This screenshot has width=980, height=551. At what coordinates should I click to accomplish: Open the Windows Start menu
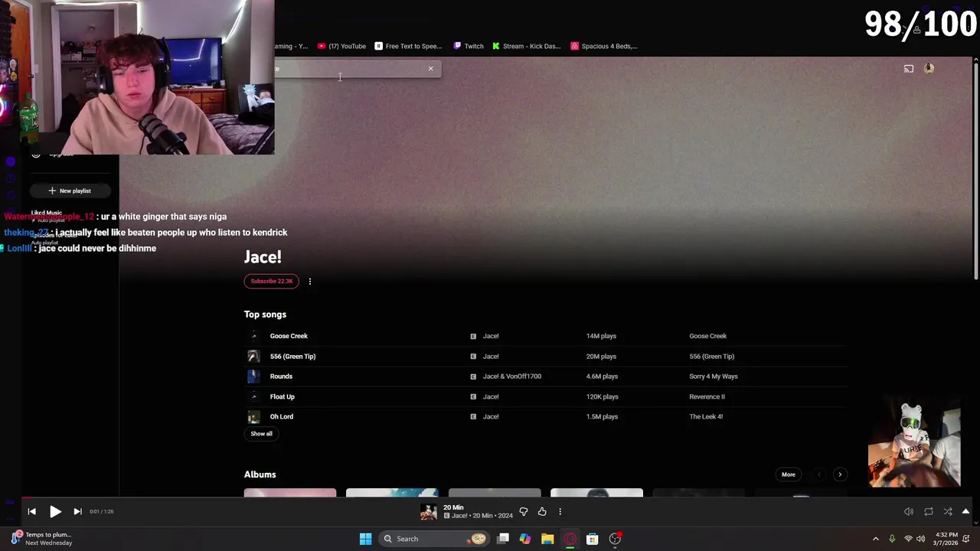point(365,539)
